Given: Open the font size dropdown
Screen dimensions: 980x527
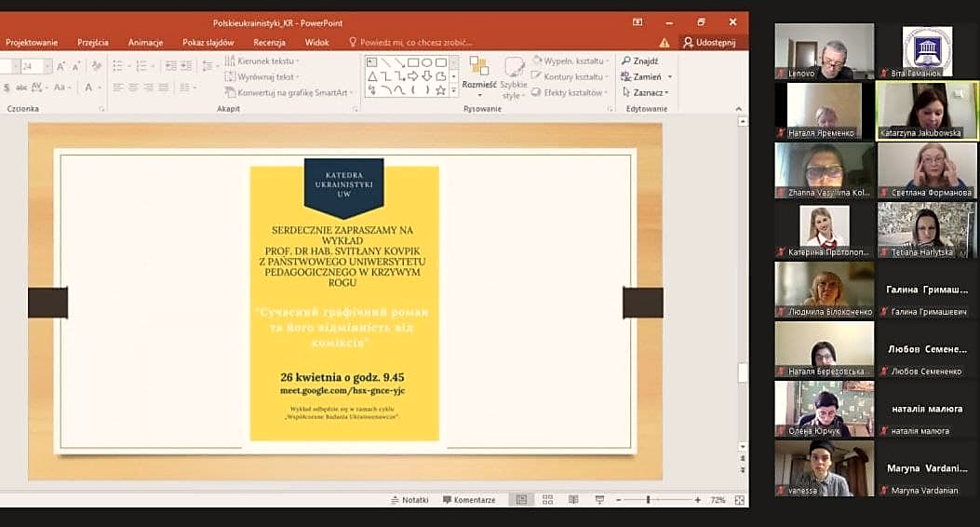Looking at the screenshot, I should pyautogui.click(x=48, y=66).
